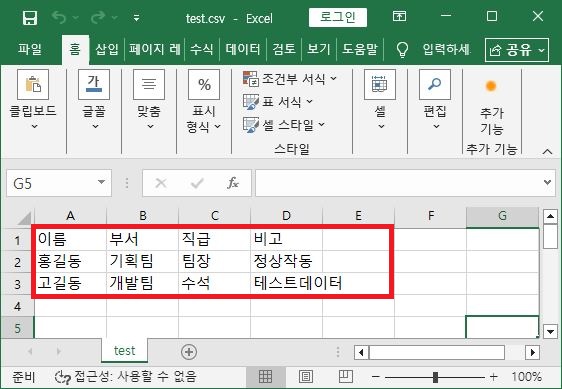Open the Customize Quick Access Toolbar dropdown
The height and width of the screenshot is (389, 562).
tap(137, 18)
